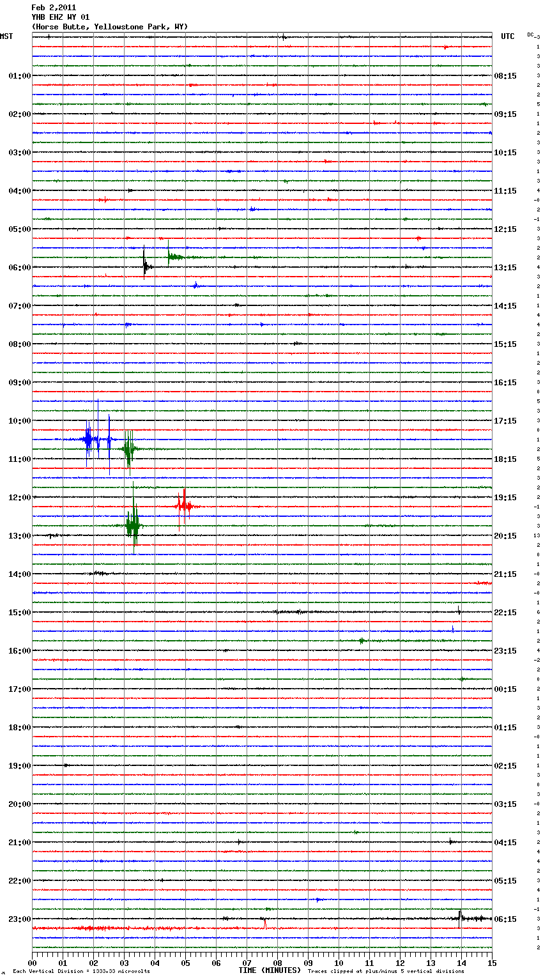
Task: Click the 03:15 UTC time label
Action: [x=505, y=804]
